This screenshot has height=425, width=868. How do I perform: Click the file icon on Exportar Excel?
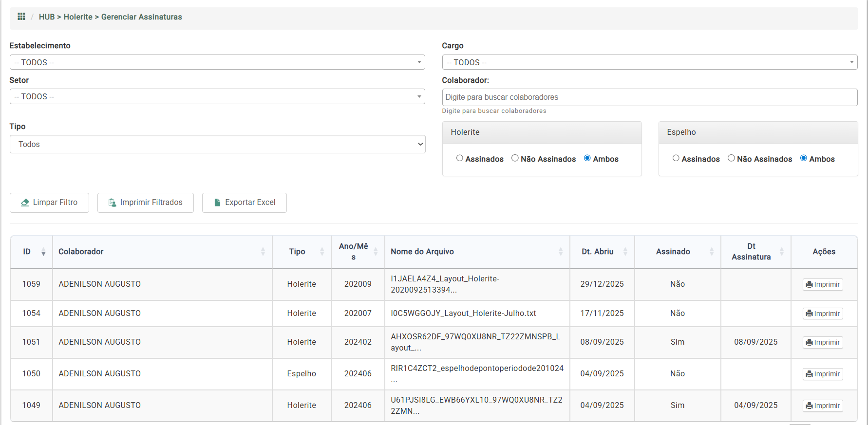point(217,203)
